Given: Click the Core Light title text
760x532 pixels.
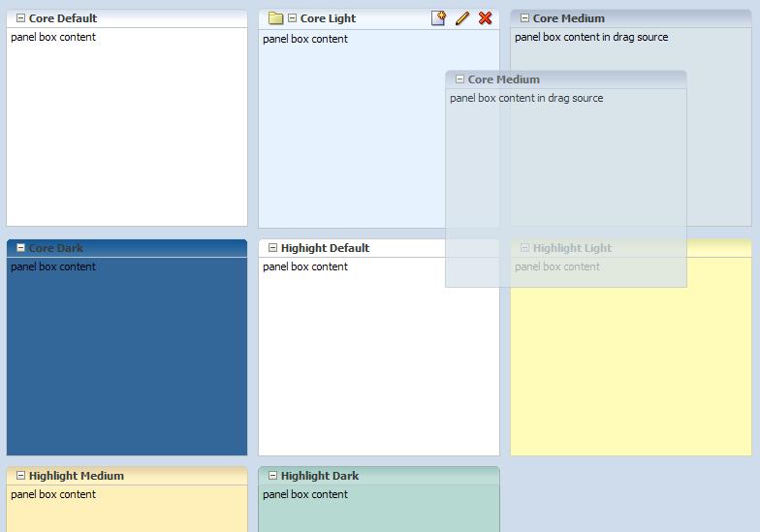Looking at the screenshot, I should click(328, 18).
